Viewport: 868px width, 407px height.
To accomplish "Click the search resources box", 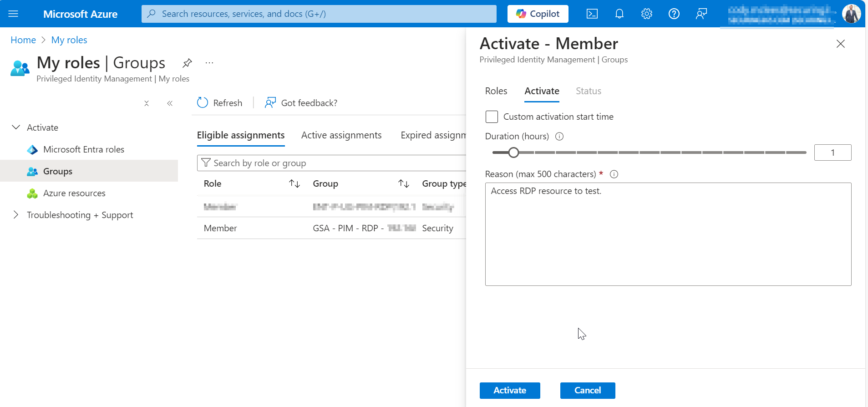I will coord(319,14).
